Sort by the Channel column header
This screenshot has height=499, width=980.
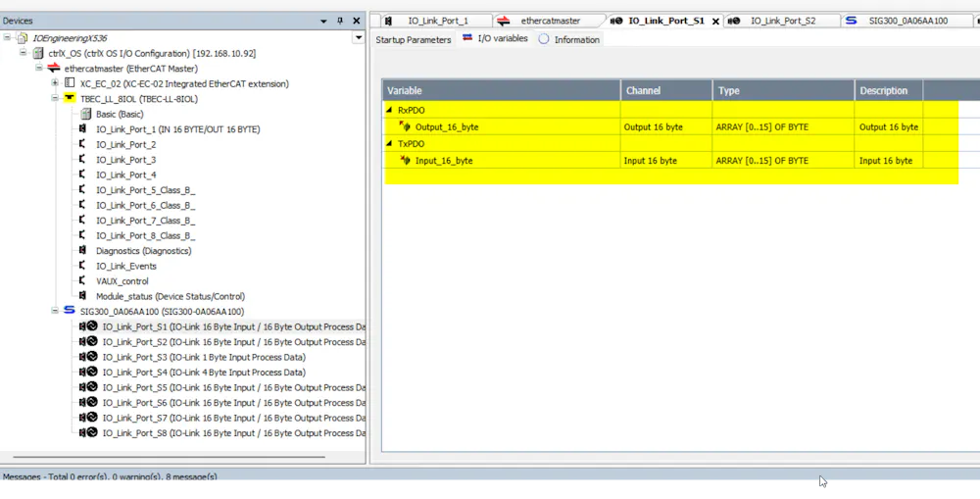(x=666, y=90)
